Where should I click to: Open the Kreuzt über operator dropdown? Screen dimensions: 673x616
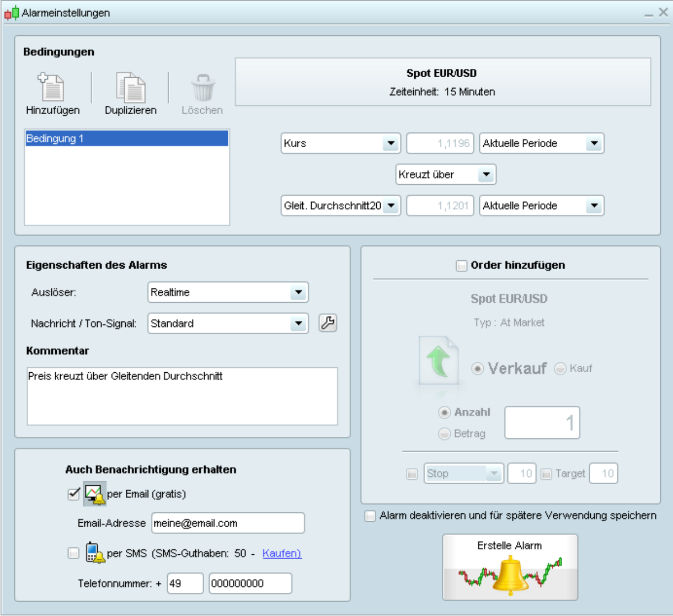pos(446,175)
